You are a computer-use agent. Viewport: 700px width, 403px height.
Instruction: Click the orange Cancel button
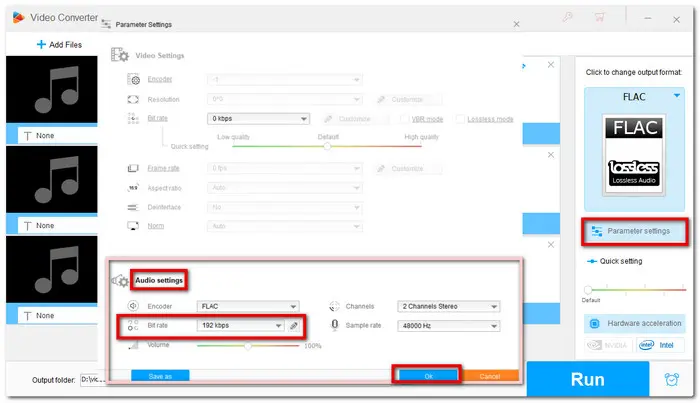click(x=490, y=376)
